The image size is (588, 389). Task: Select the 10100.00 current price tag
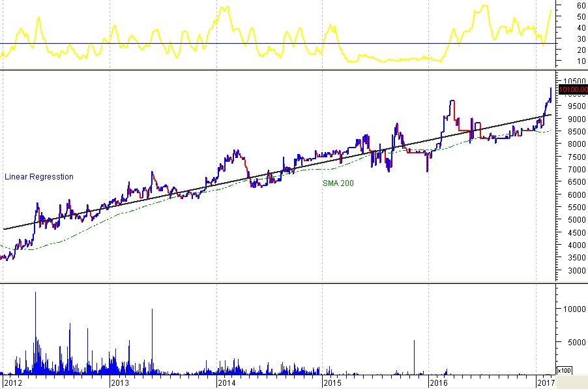point(573,90)
